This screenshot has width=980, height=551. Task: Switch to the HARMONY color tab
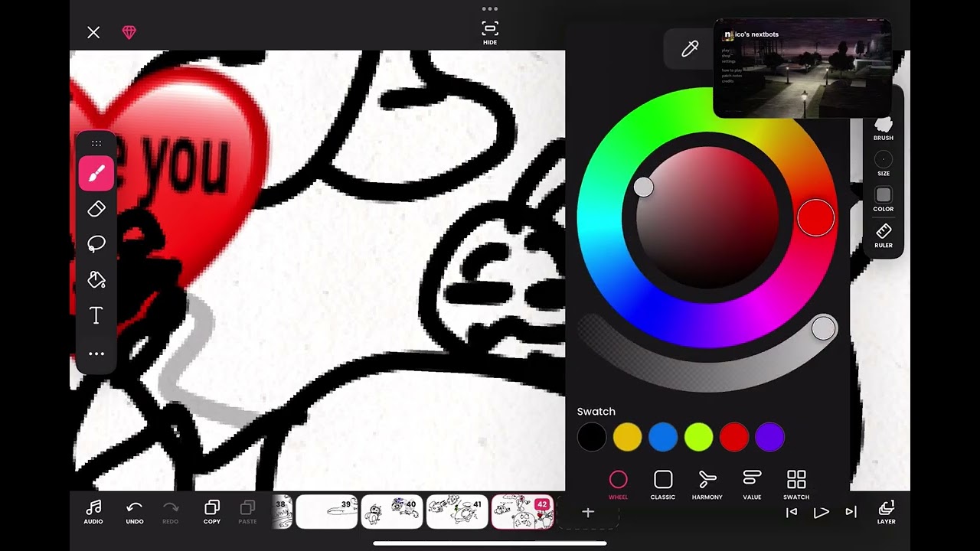(x=707, y=485)
